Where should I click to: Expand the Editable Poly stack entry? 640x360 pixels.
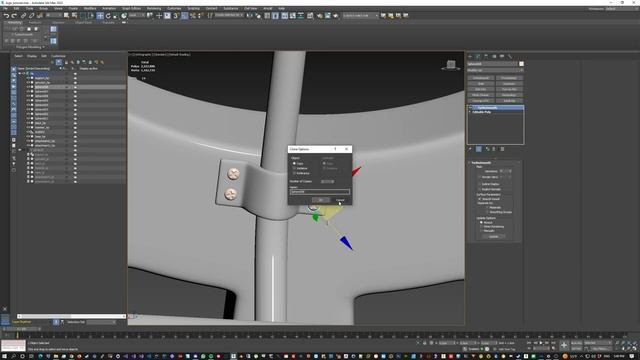[470, 112]
